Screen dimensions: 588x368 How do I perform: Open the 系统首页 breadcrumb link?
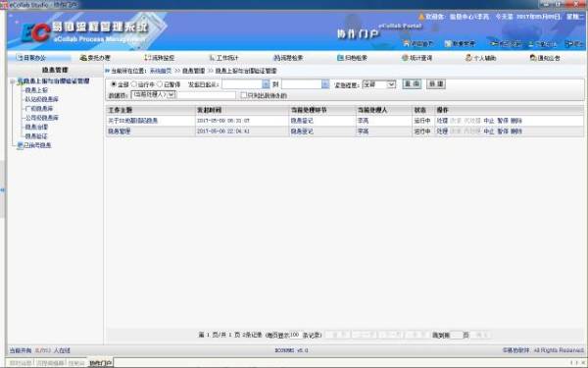click(x=161, y=71)
